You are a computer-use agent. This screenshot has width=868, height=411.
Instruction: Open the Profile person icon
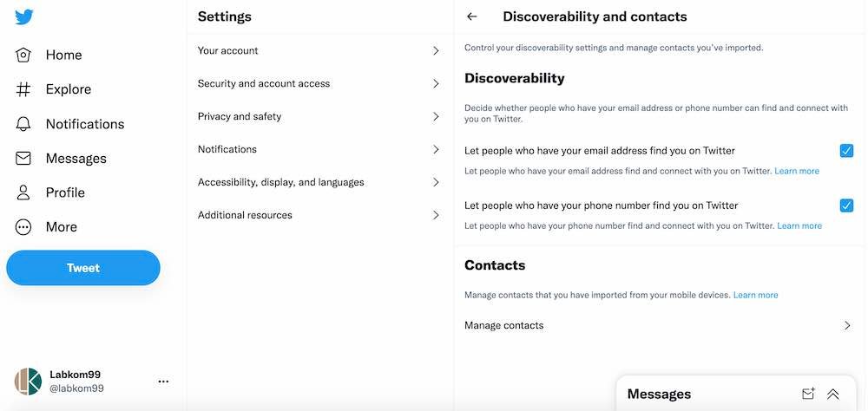pos(23,192)
